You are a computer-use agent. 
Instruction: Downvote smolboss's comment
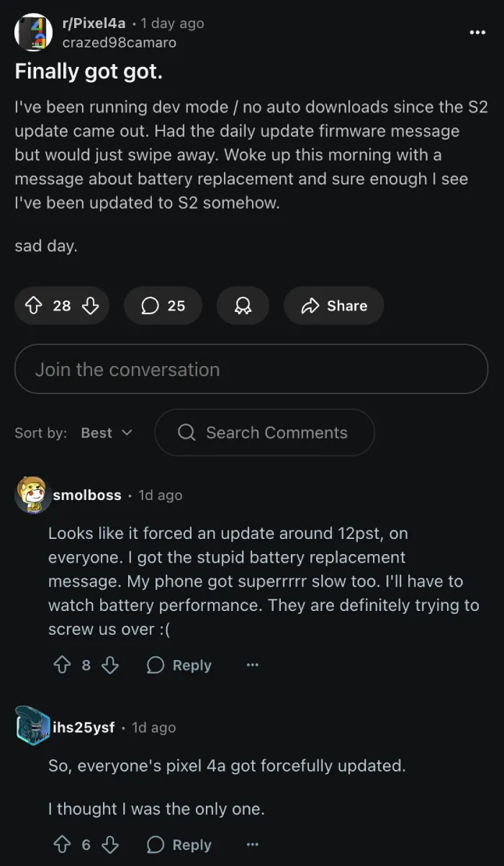tap(109, 665)
